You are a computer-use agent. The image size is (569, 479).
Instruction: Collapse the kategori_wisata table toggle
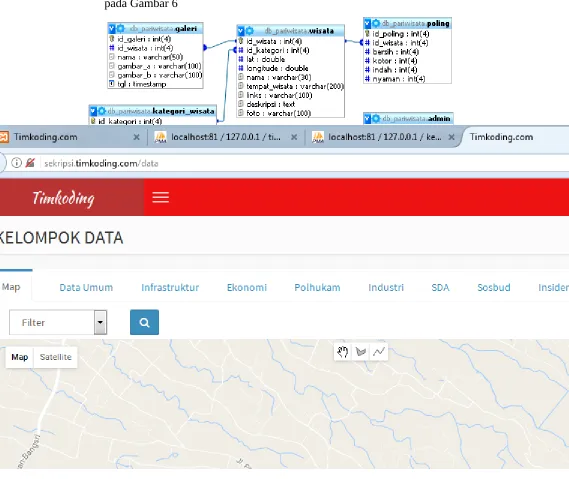tap(93, 111)
